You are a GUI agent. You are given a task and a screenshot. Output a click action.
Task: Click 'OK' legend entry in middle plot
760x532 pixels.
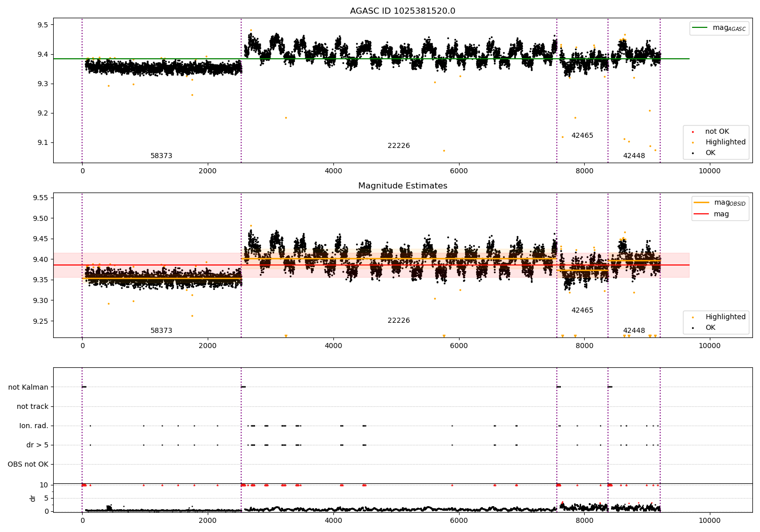(710, 328)
